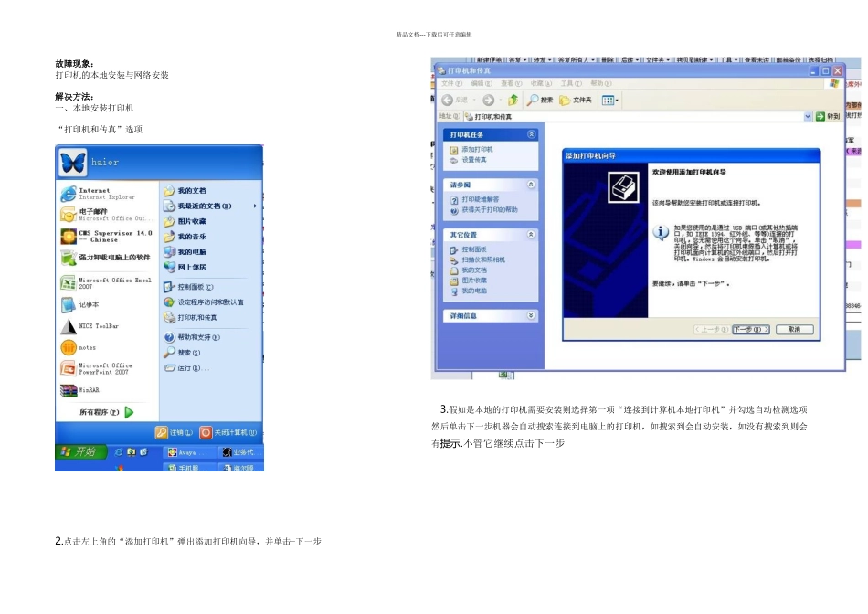The image size is (868, 614).
Task: Click the up-folder toolbar icon
Action: [513, 101]
